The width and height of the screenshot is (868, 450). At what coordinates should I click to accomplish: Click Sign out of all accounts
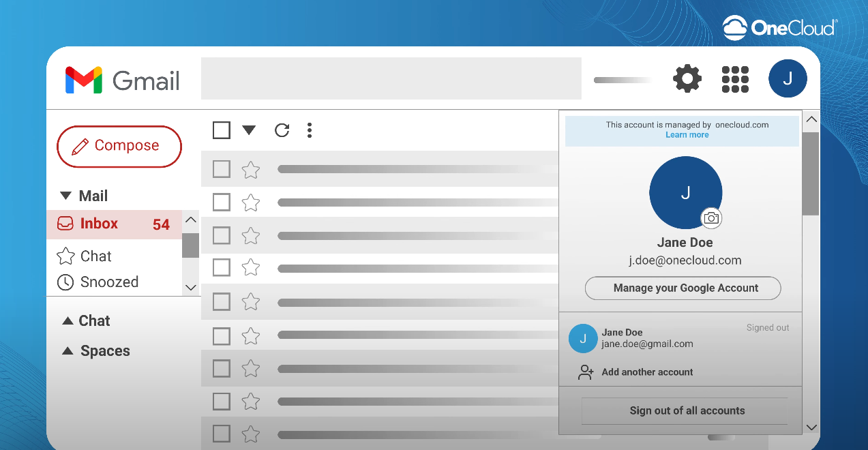point(685,411)
